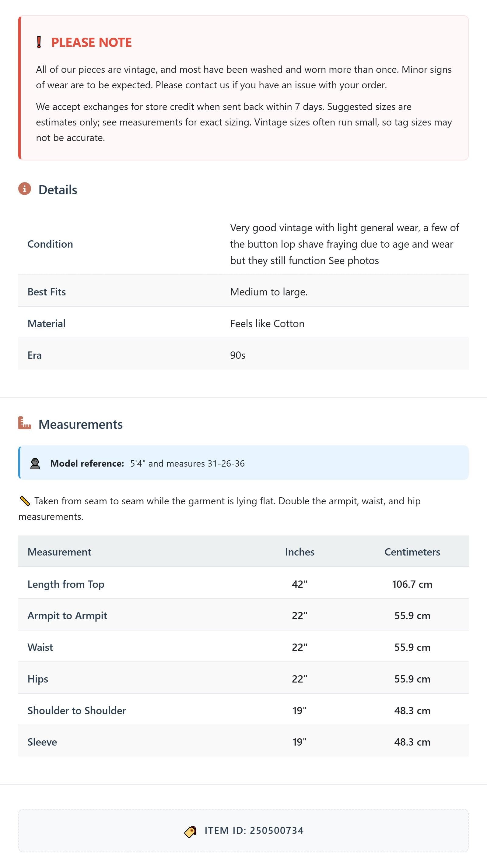This screenshot has width=487, height=868.
Task: Click the yellow ruler emoji icon
Action: (25, 501)
